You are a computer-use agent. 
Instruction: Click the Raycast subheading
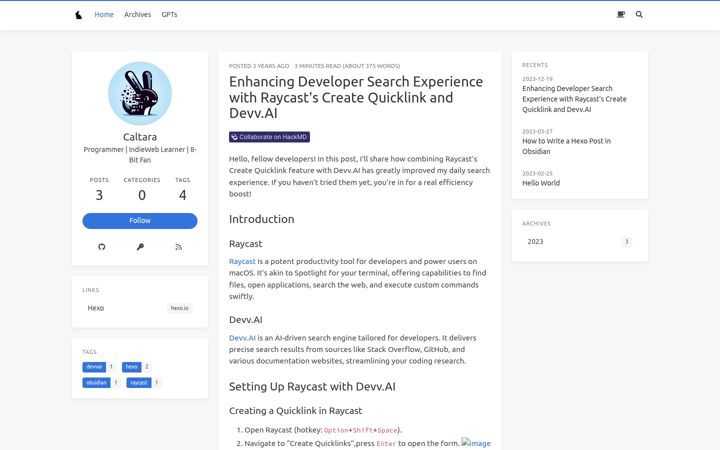(x=246, y=244)
